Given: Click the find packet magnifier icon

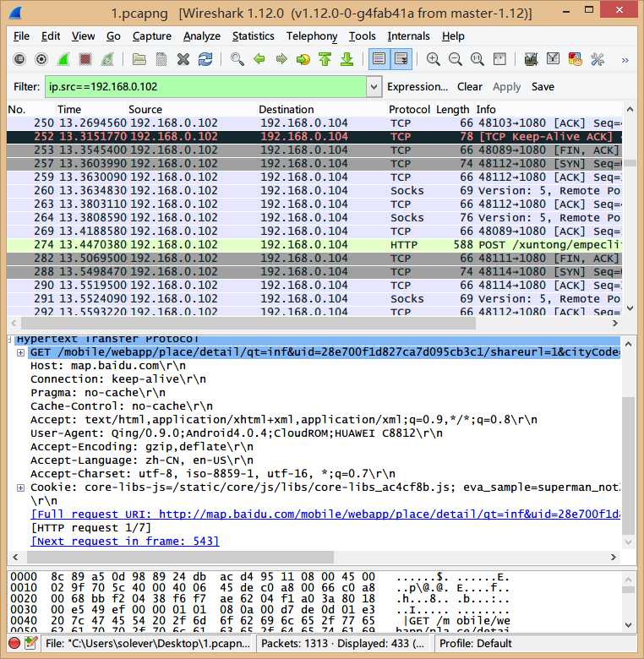Looking at the screenshot, I should coord(237,59).
